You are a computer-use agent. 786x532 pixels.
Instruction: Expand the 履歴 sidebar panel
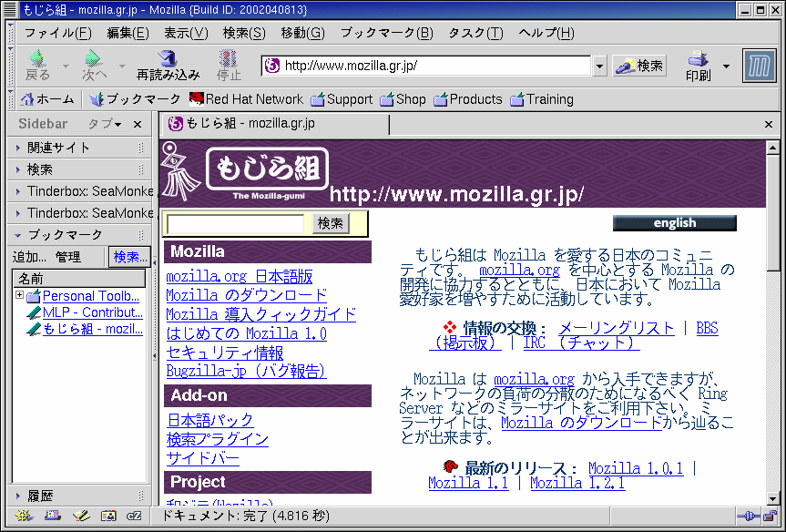(x=78, y=496)
